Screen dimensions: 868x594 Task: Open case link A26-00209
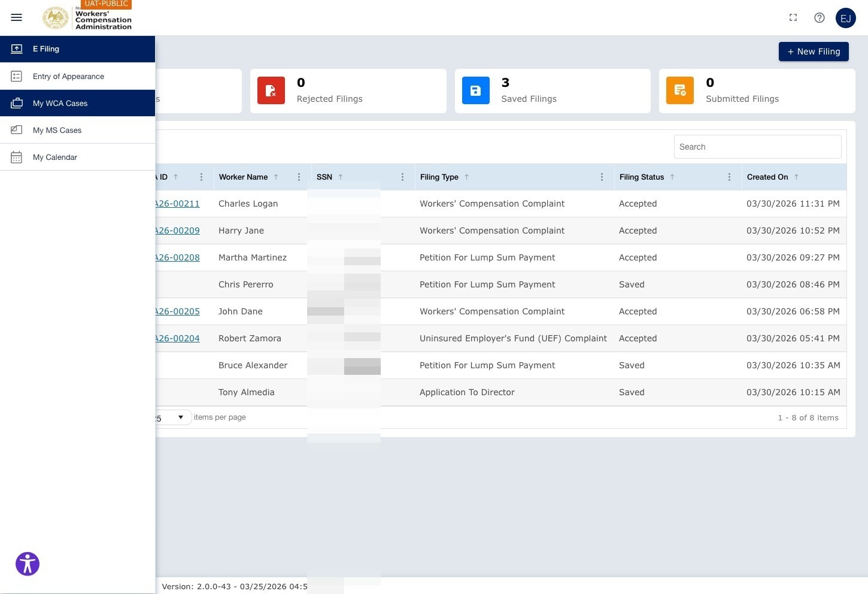pyautogui.click(x=177, y=231)
